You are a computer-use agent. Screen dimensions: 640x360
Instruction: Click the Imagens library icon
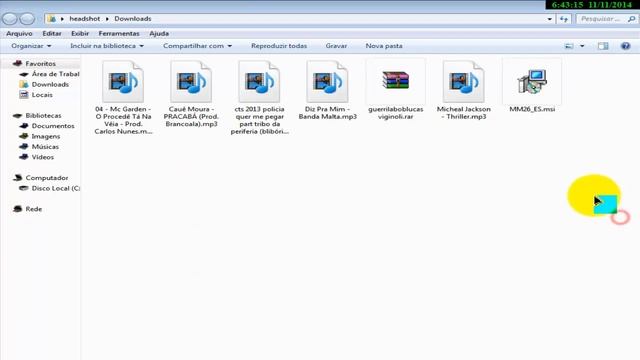[24, 136]
